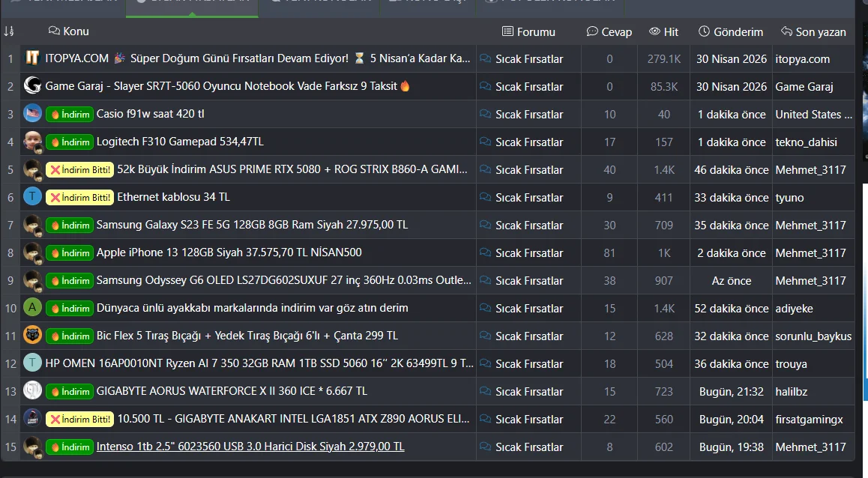This screenshot has height=478, width=868.
Task: Click İndirim tag on Logitech F310 row
Action: 70,142
